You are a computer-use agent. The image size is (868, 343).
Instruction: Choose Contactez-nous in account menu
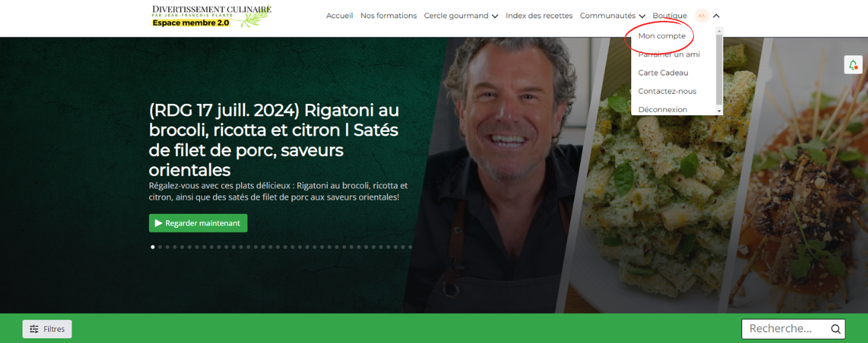[x=667, y=91]
